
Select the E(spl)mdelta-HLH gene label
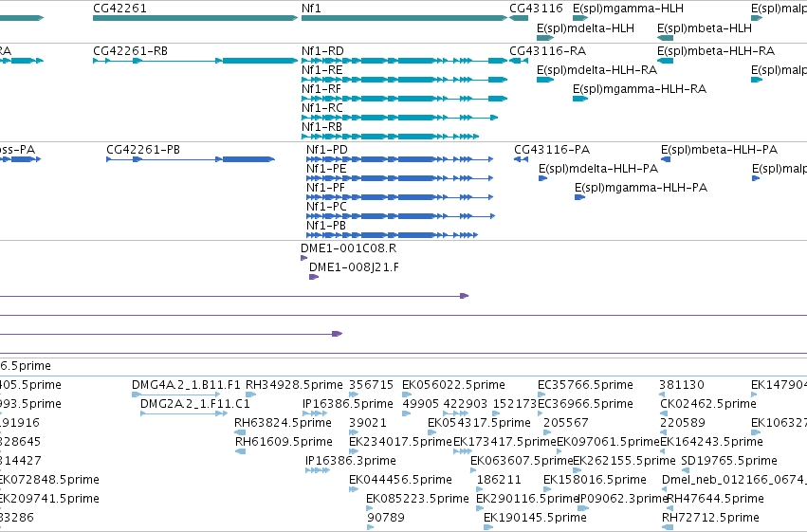point(585,28)
